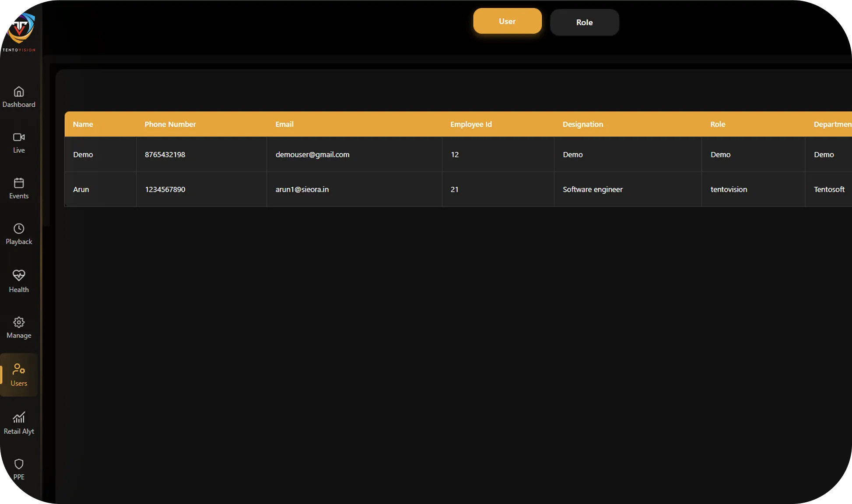The width and height of the screenshot is (852, 504).
Task: Sort by the Name column header
Action: tap(83, 124)
